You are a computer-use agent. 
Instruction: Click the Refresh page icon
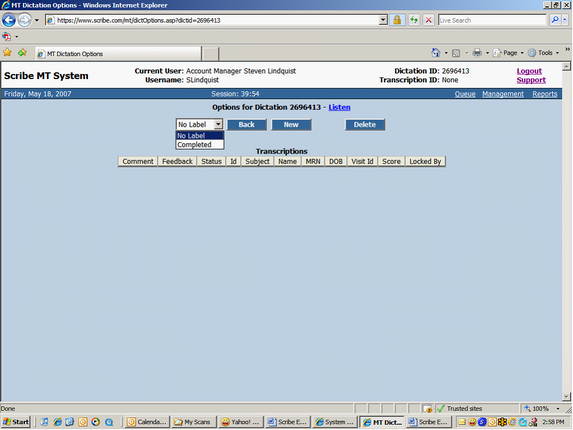414,20
